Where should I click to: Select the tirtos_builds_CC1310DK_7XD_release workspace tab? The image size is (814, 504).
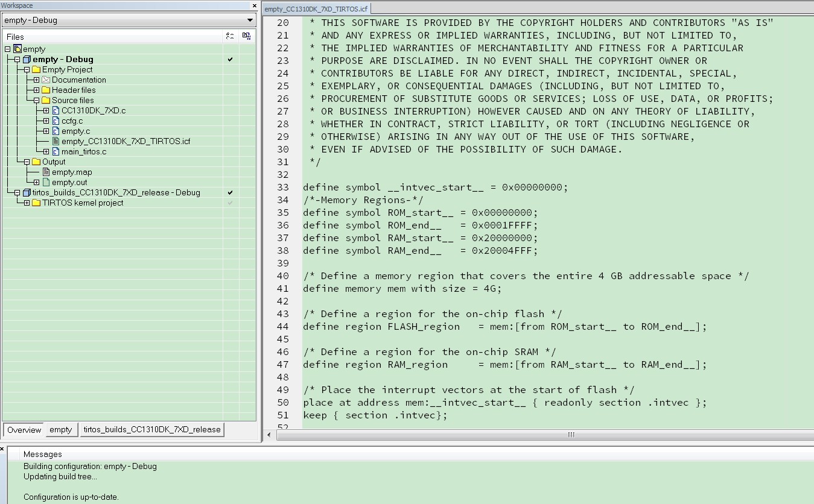[151, 429]
